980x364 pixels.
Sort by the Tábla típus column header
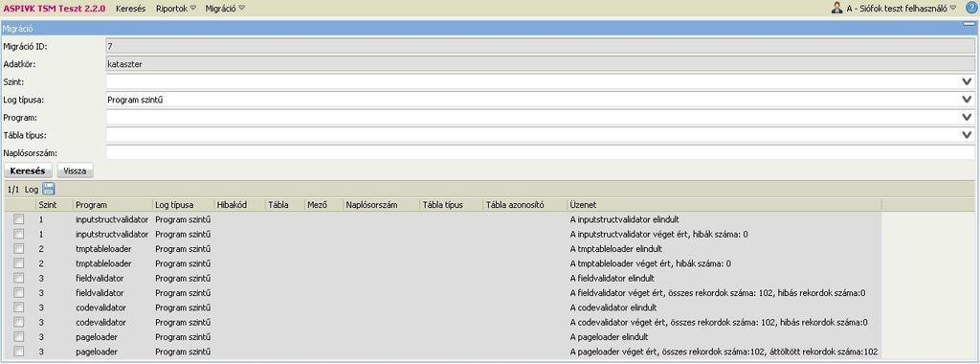[452, 205]
